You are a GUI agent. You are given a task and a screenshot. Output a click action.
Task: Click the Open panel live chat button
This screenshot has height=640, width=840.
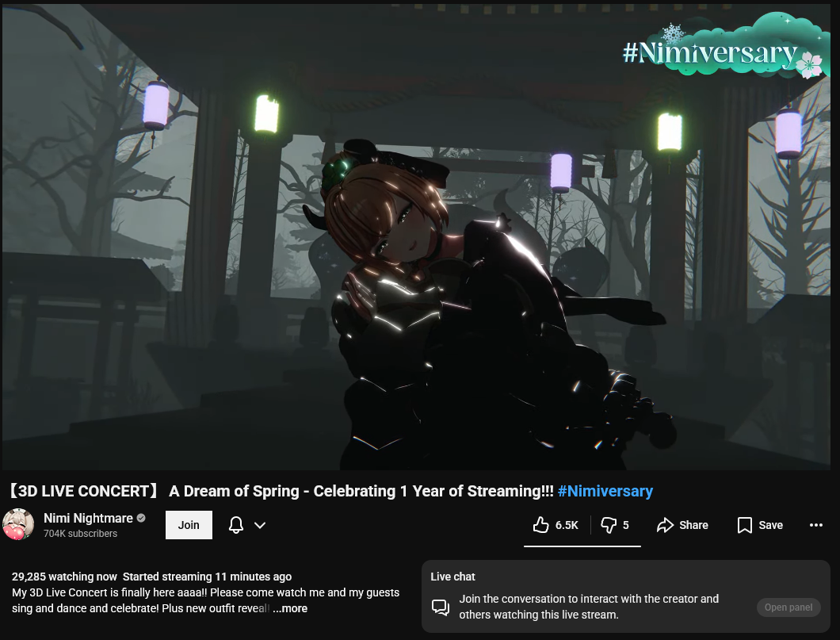click(x=788, y=607)
